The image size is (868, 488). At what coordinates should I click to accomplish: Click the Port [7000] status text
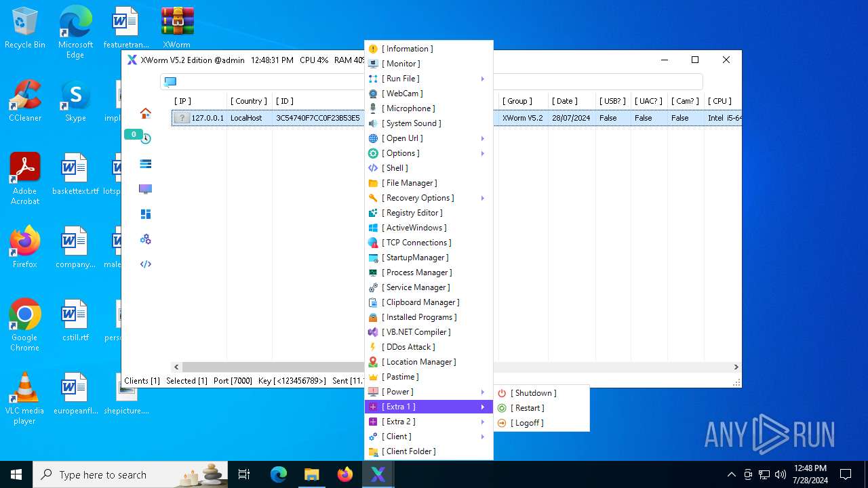tap(233, 381)
